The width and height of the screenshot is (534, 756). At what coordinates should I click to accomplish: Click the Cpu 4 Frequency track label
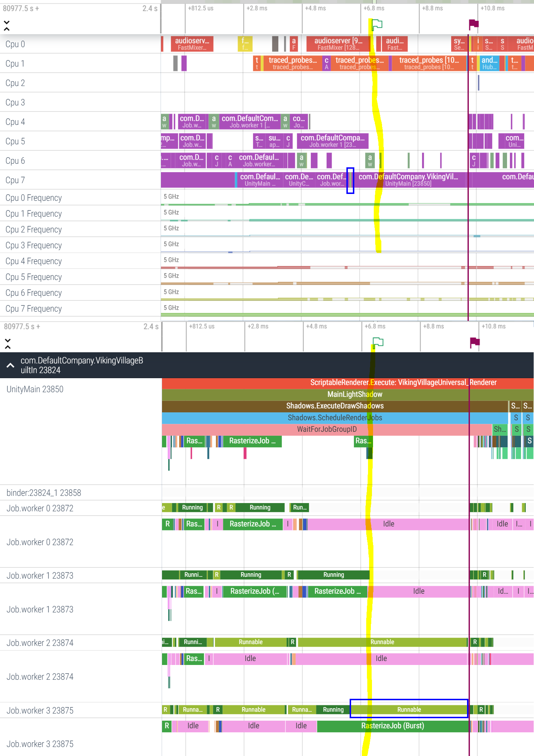pyautogui.click(x=33, y=261)
